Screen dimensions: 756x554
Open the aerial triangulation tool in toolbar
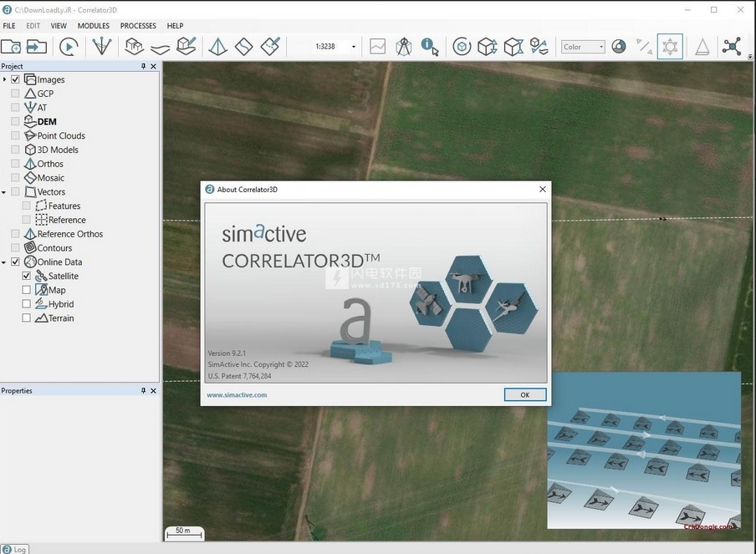pos(102,47)
